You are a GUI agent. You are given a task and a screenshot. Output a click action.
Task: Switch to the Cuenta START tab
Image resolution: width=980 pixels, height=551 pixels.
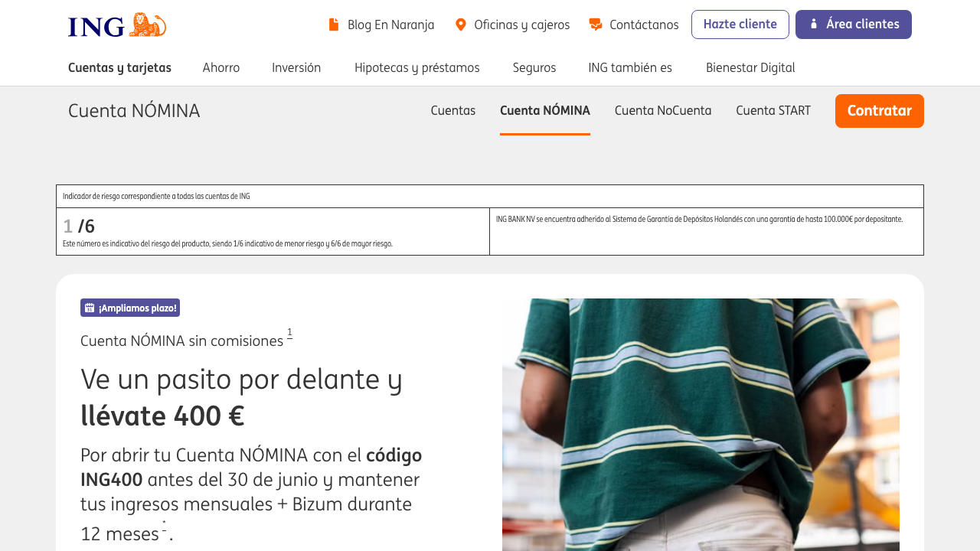tap(773, 111)
